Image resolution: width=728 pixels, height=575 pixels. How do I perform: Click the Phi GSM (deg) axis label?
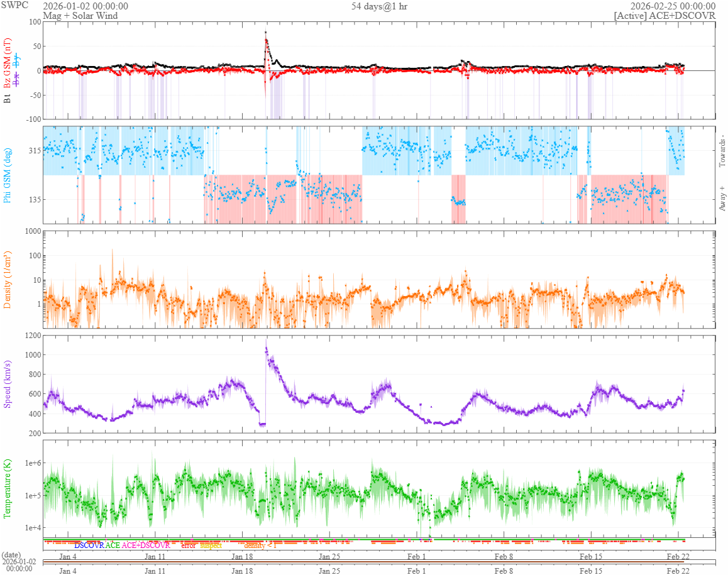point(7,175)
